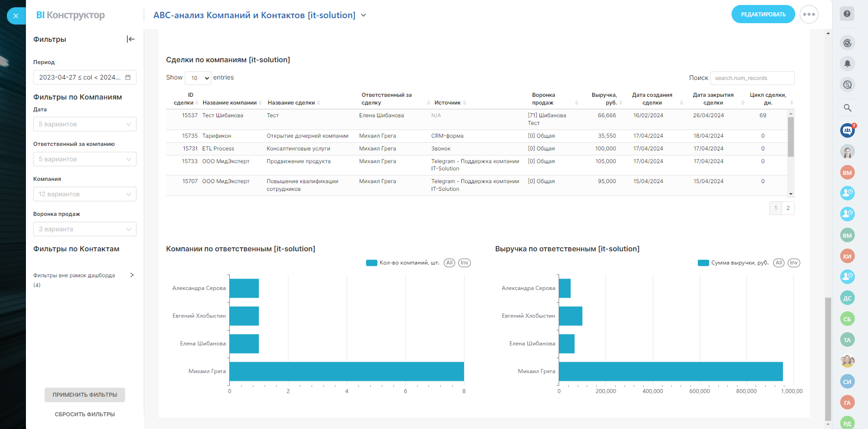
Task: Open the notifications bell
Action: pyautogui.click(x=847, y=64)
